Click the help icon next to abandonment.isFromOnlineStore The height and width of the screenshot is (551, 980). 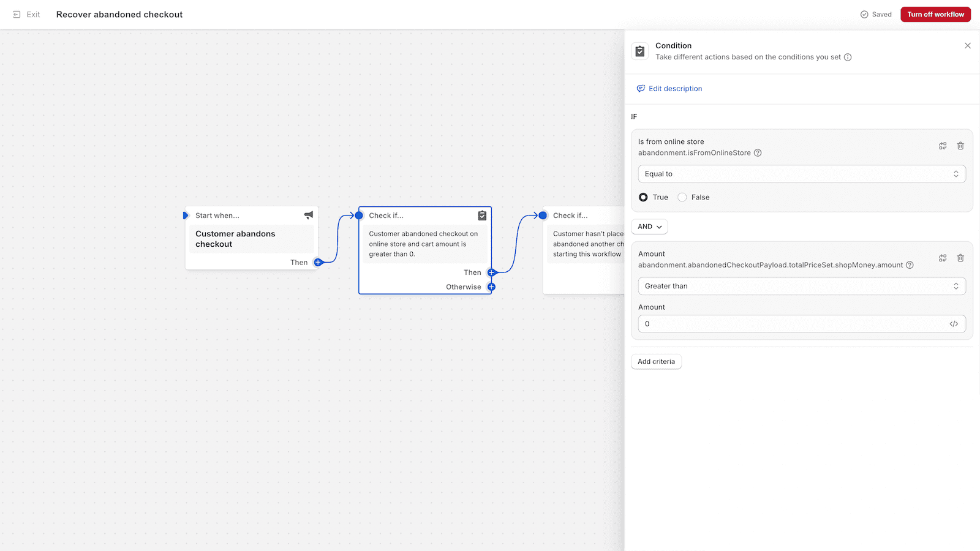pyautogui.click(x=758, y=152)
